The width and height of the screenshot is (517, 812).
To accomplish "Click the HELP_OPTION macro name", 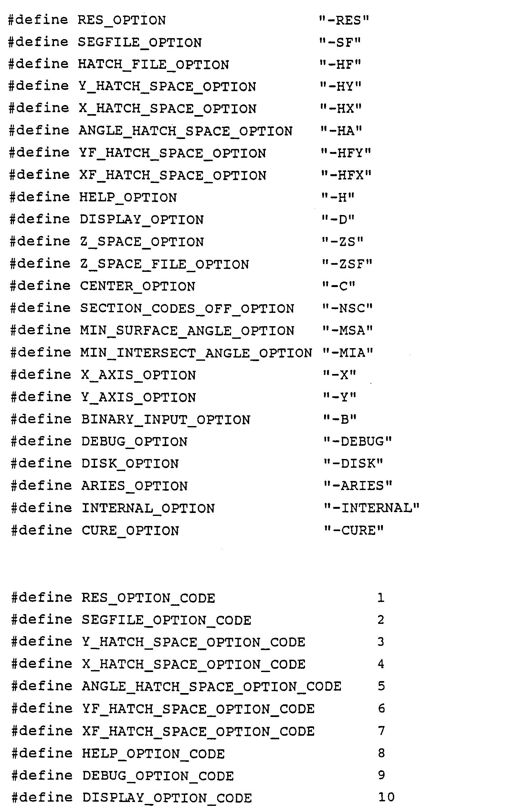I will (x=128, y=197).
